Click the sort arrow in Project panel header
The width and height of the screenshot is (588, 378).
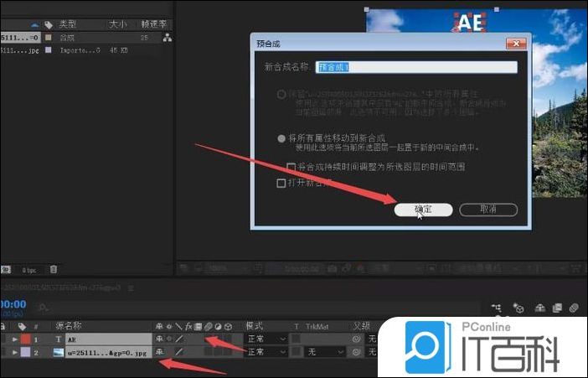[x=34, y=25]
